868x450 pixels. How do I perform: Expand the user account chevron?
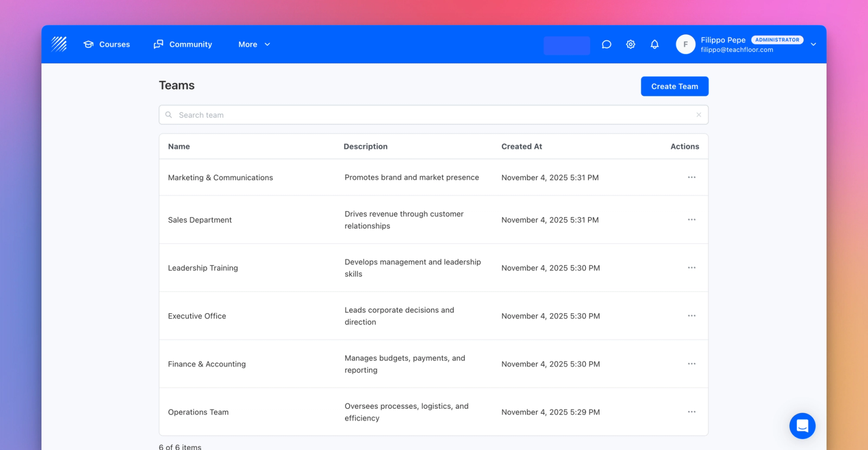[813, 45]
